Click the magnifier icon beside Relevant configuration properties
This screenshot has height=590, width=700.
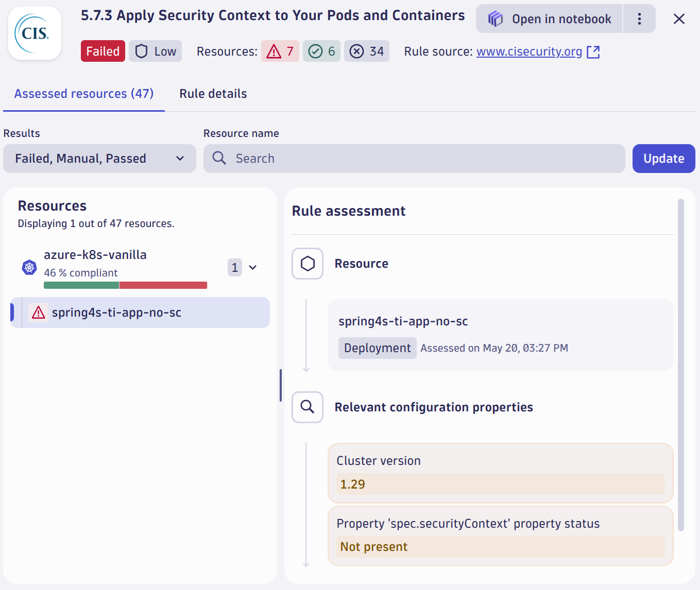click(x=307, y=407)
